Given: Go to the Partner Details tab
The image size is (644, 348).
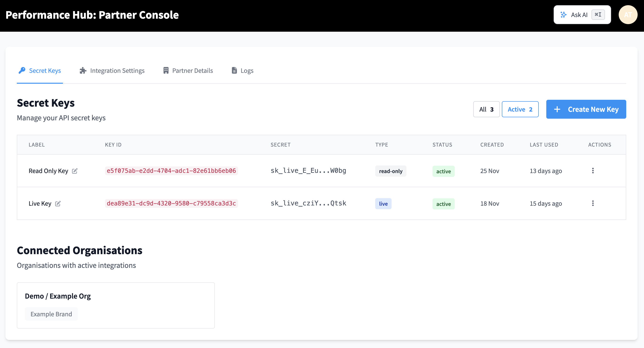Looking at the screenshot, I should tap(188, 71).
